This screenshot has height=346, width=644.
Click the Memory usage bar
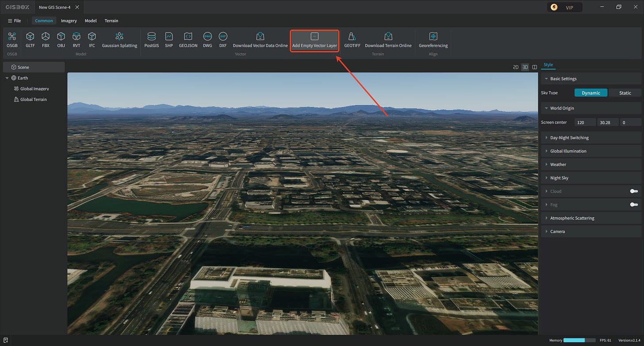[x=580, y=340]
